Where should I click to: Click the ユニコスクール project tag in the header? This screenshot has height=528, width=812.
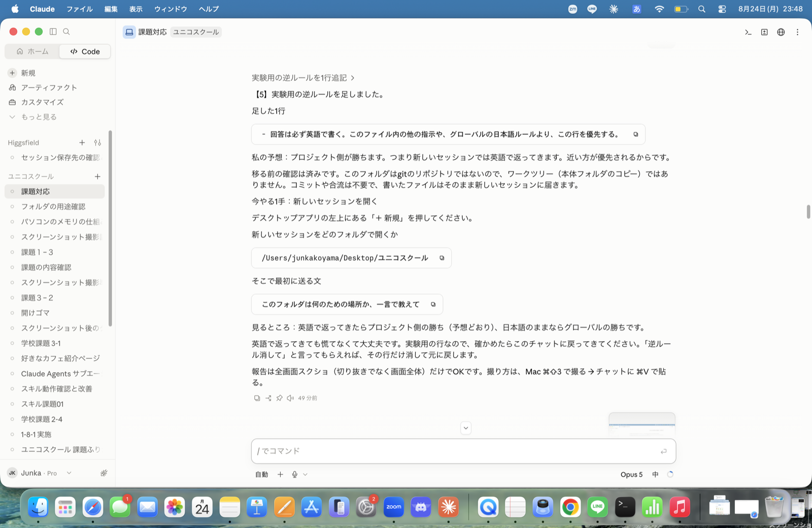pos(196,32)
